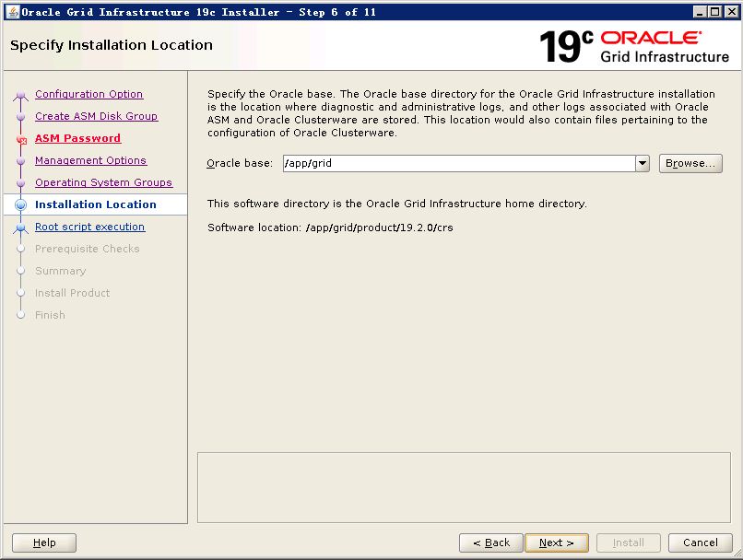The height and width of the screenshot is (560, 743).
Task: Go to Create ASM Disk Group step
Action: tap(96, 116)
